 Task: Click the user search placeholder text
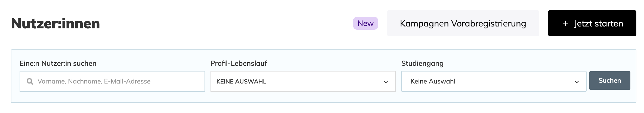tap(94, 81)
